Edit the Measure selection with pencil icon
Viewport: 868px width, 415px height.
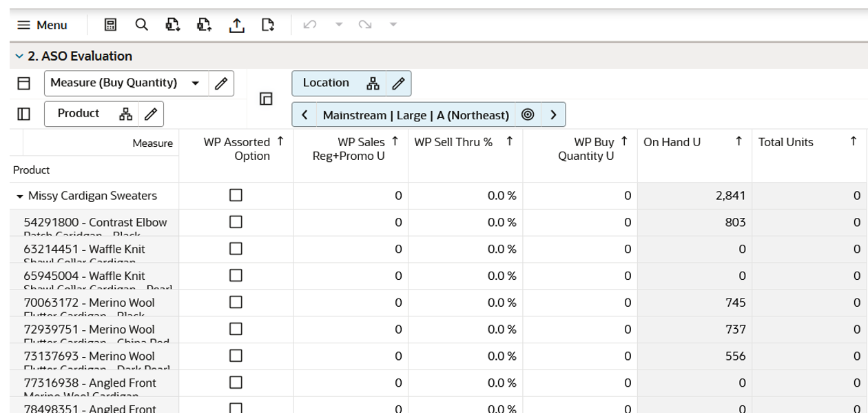[x=221, y=83]
